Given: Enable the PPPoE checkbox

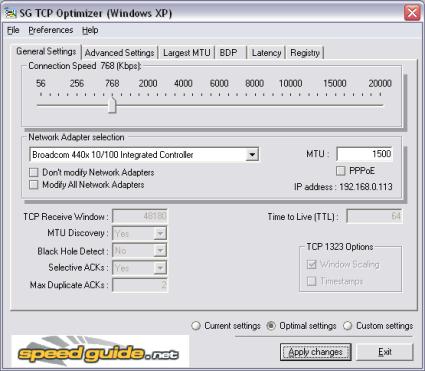Looking at the screenshot, I should click(340, 171).
